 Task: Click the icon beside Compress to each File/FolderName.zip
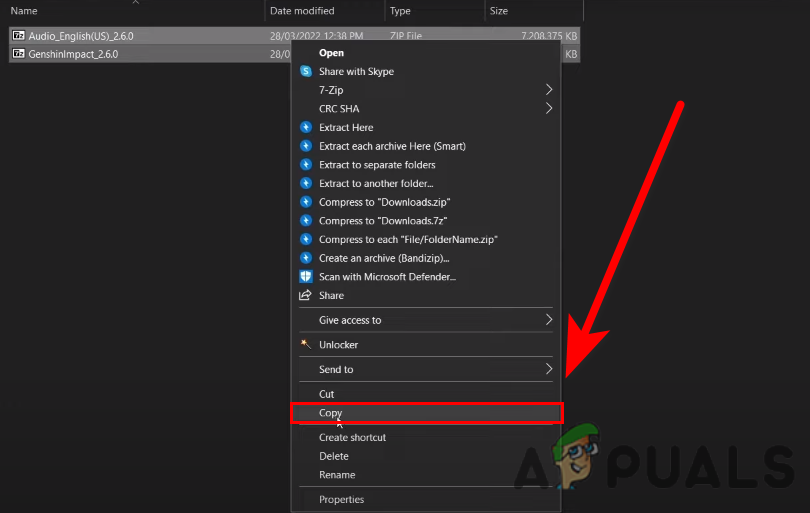[x=306, y=239]
